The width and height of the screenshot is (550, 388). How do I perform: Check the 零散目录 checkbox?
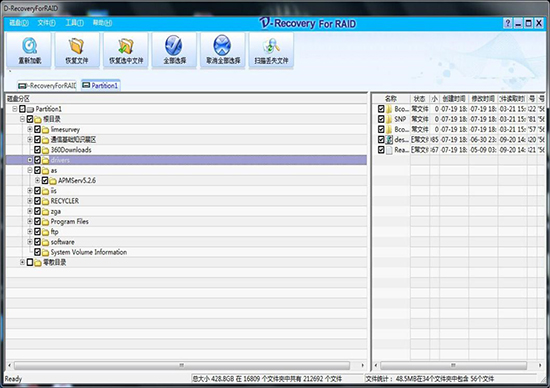click(x=30, y=262)
